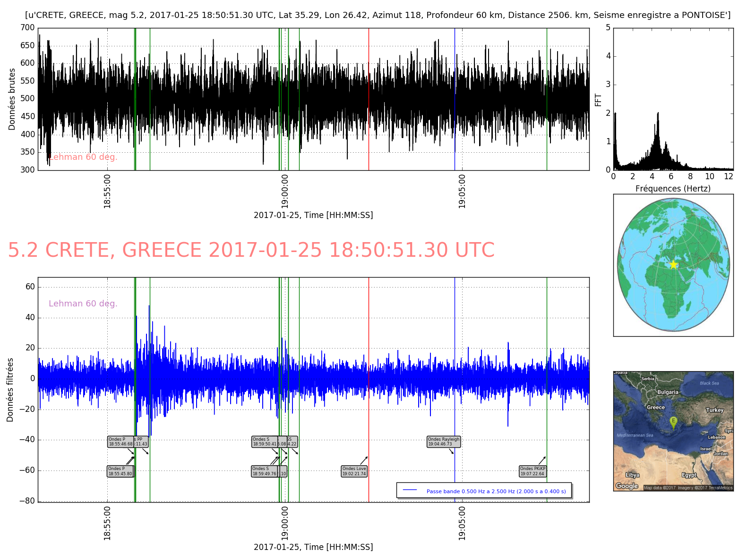
Task: Click the 19:05:00 tick under the filtered plot
Action: [x=462, y=523]
